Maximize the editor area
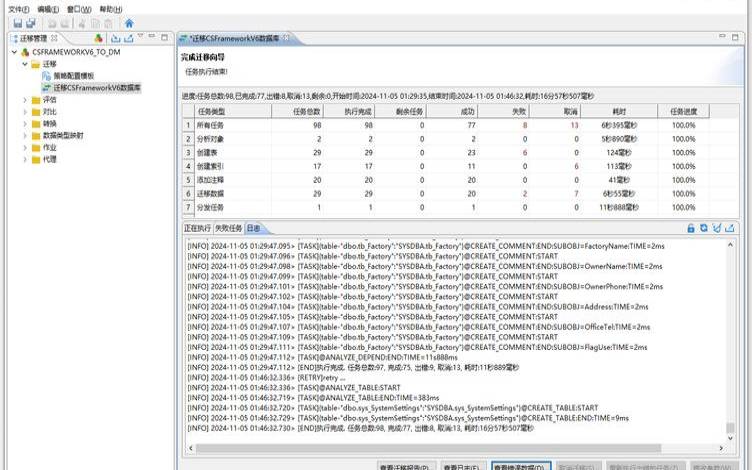The height and width of the screenshot is (470, 752). pyautogui.click(x=735, y=36)
